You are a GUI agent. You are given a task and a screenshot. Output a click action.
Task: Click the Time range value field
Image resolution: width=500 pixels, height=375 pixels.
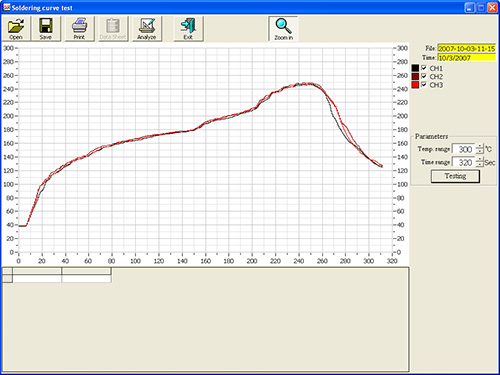[464, 162]
